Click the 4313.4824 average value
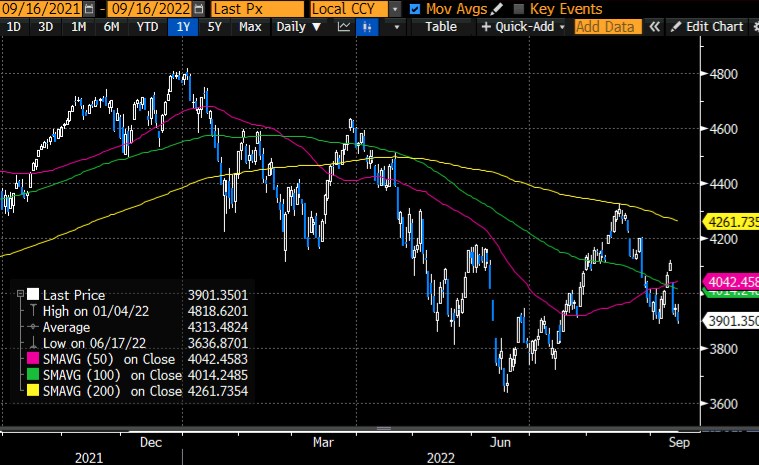Screen dimensions: 759x465 218,327
